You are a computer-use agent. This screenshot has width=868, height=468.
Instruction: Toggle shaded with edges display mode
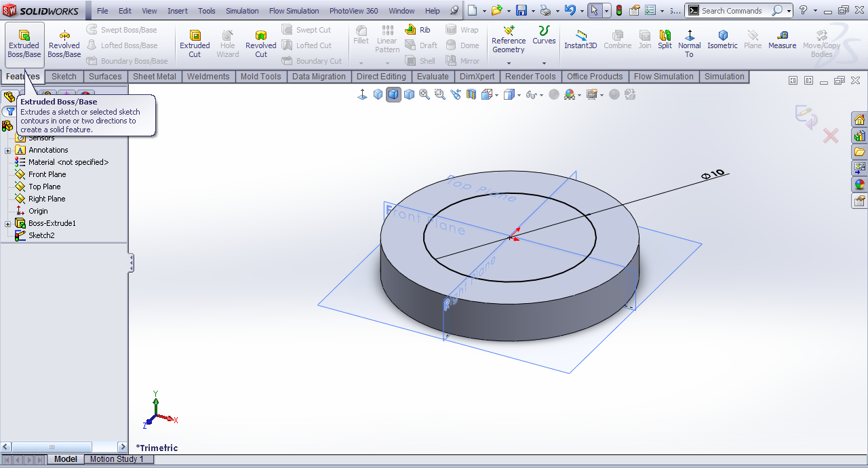point(393,94)
